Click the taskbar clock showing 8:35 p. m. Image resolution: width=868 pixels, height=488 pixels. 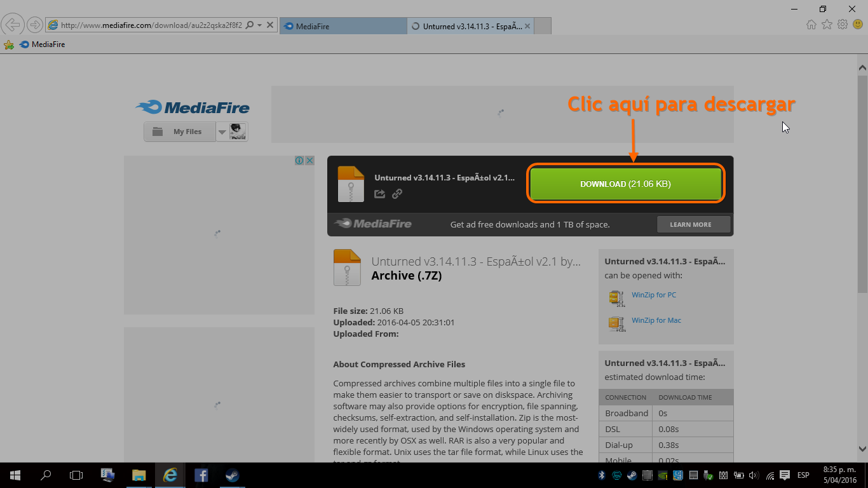tap(839, 475)
